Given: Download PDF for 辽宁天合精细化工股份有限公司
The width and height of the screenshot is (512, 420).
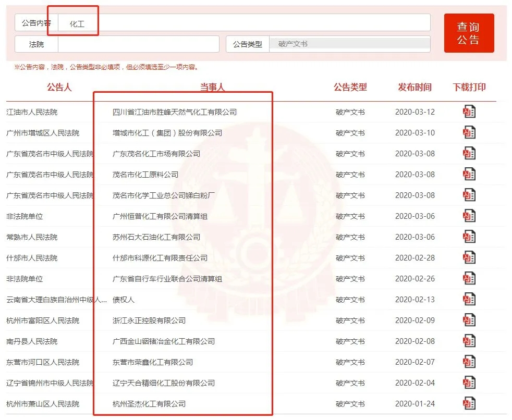Looking at the screenshot, I should [469, 383].
